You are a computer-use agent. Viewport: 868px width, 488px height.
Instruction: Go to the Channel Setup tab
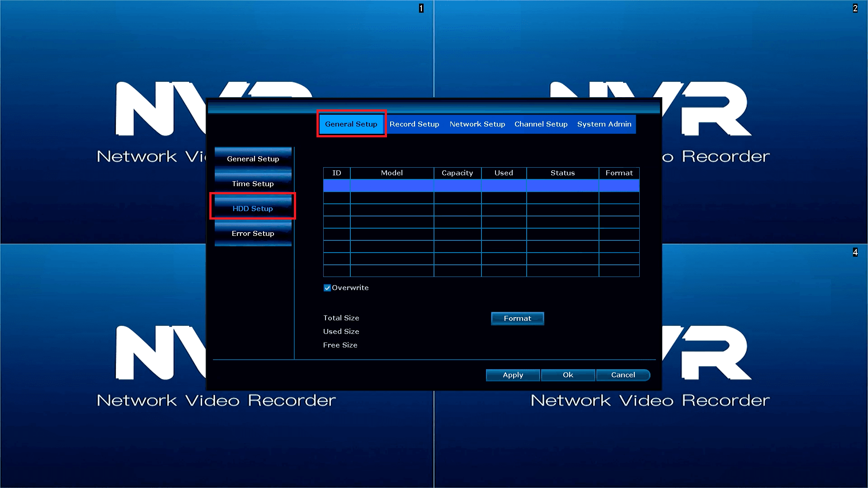541,124
